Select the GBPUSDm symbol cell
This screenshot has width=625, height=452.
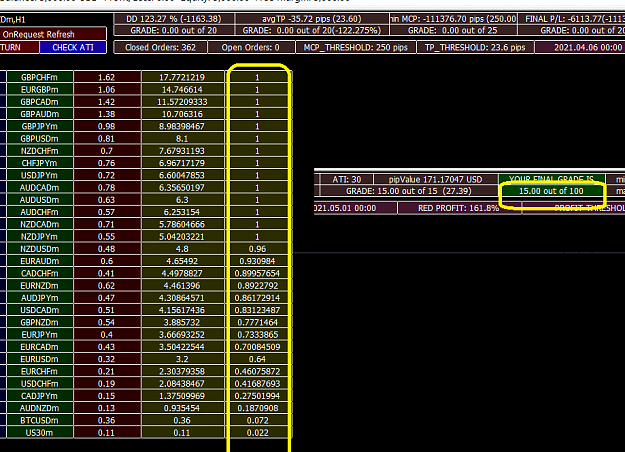coord(40,139)
